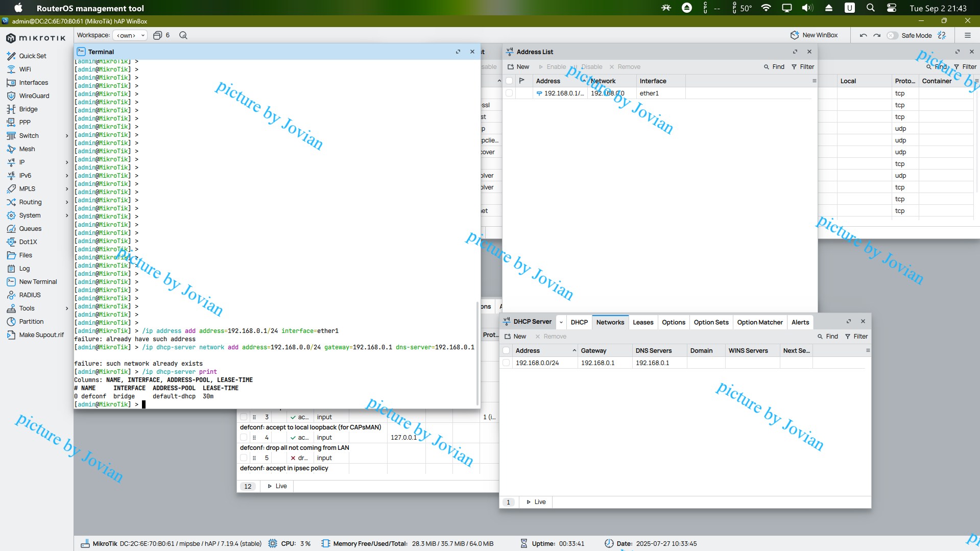This screenshot has width=980, height=551.
Task: Open RADIUS settings
Action: point(30,295)
